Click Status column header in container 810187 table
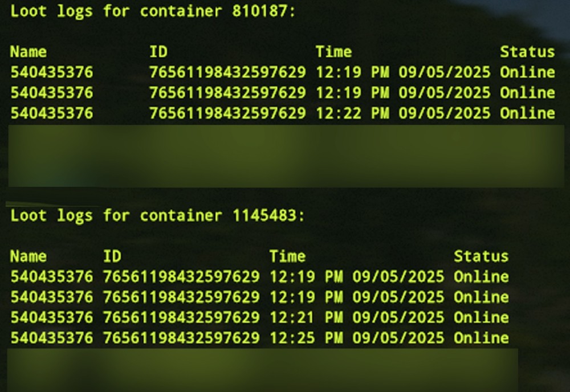This screenshot has width=570, height=392. (x=527, y=52)
